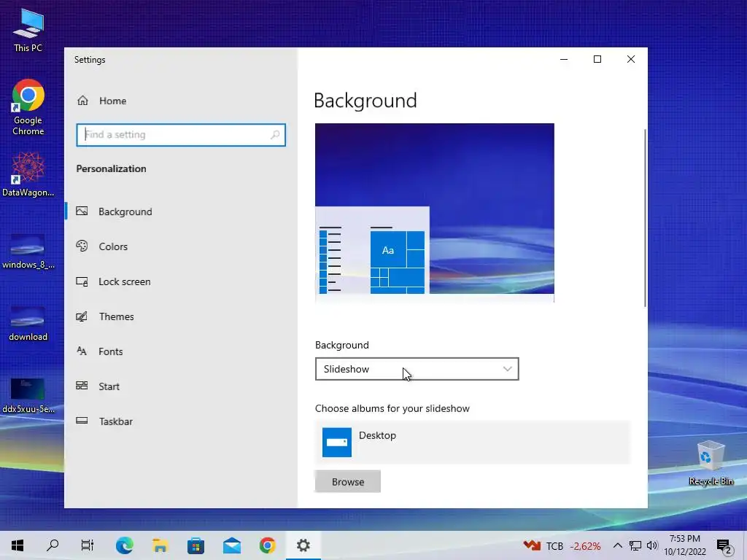Click the Themes brush icon

[x=82, y=316]
